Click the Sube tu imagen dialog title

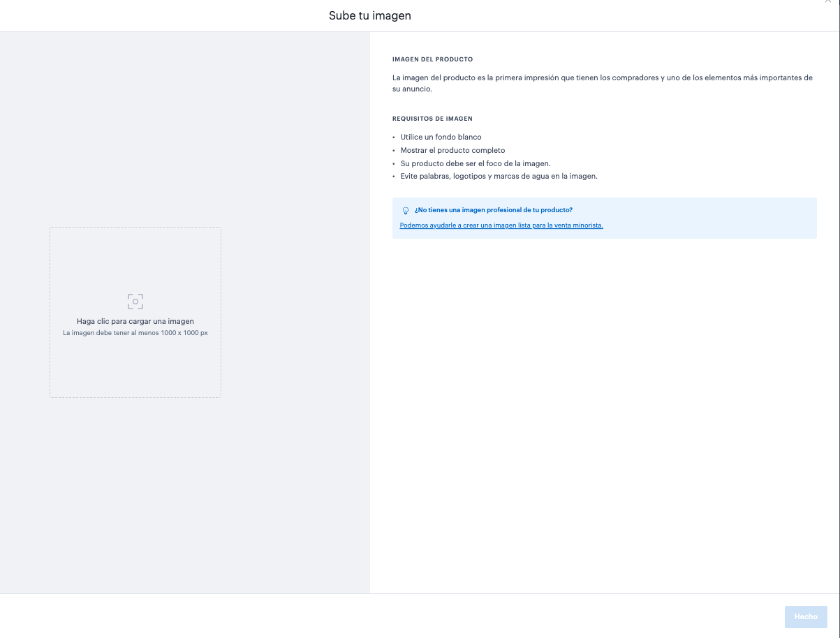369,15
